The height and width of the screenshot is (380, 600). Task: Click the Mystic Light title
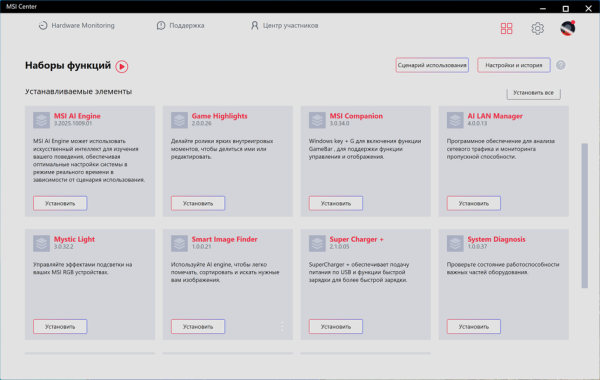coord(74,239)
